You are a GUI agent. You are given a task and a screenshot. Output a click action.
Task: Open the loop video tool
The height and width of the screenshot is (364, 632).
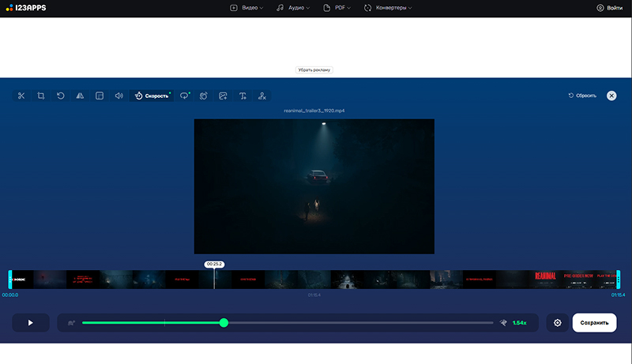[184, 96]
